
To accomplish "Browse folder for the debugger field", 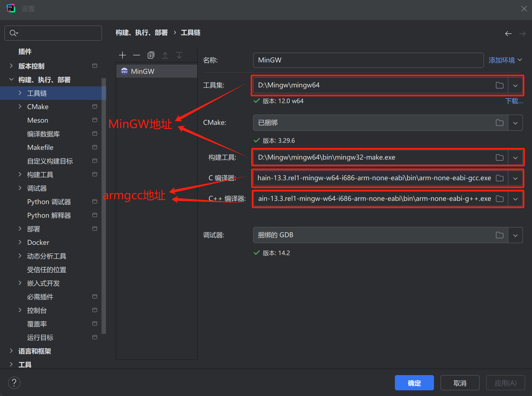I will click(x=499, y=235).
